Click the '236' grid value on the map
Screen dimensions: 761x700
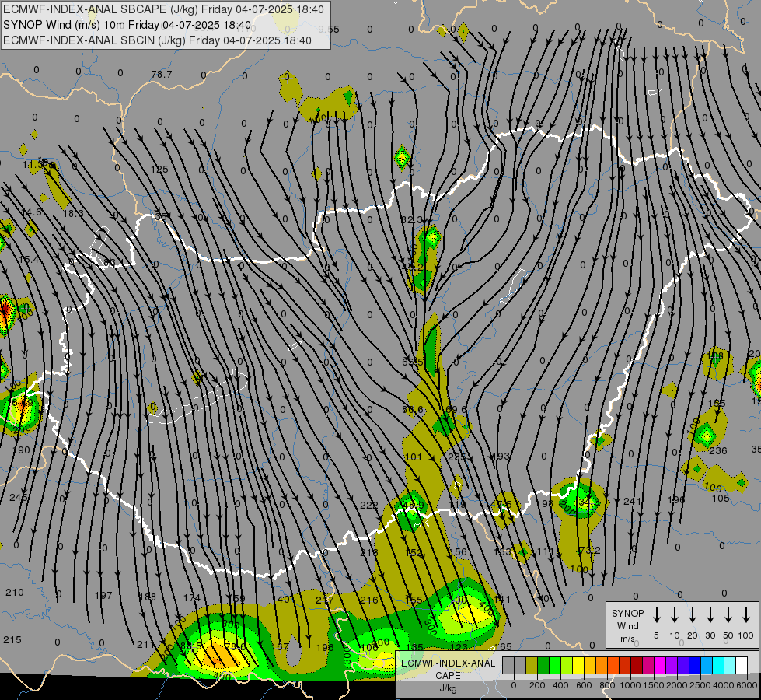(x=717, y=451)
